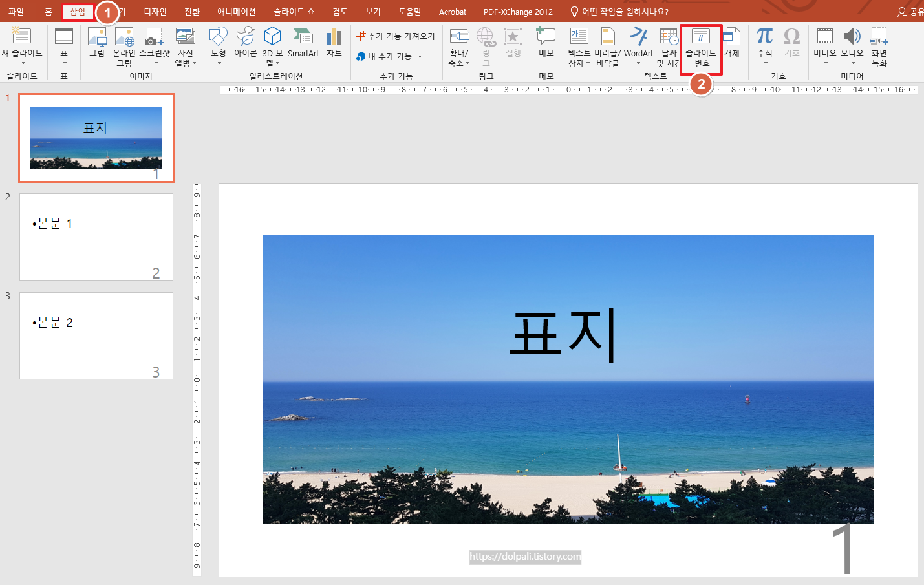Open the 보기 tab

pos(373,12)
